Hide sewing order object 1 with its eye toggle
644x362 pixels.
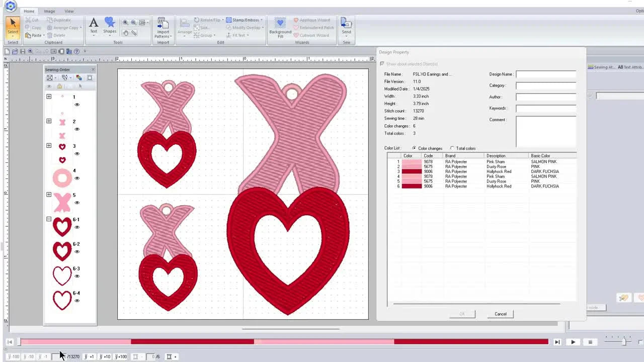[x=77, y=105]
